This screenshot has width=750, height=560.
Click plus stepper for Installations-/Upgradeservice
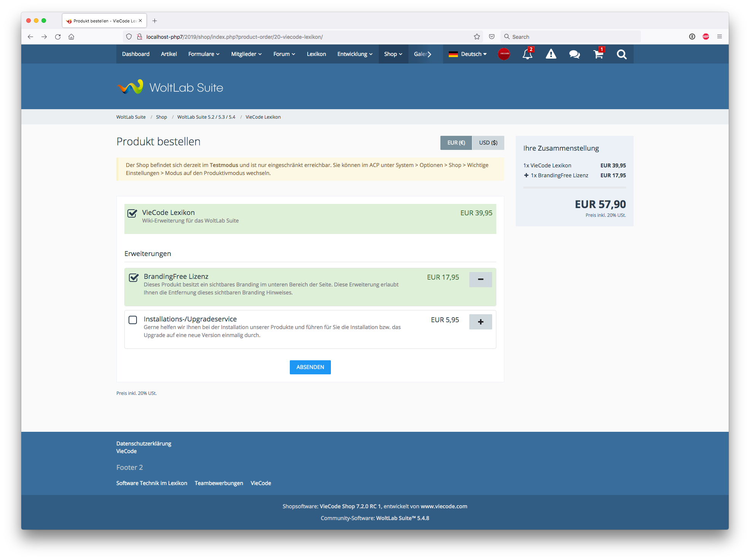pyautogui.click(x=480, y=322)
